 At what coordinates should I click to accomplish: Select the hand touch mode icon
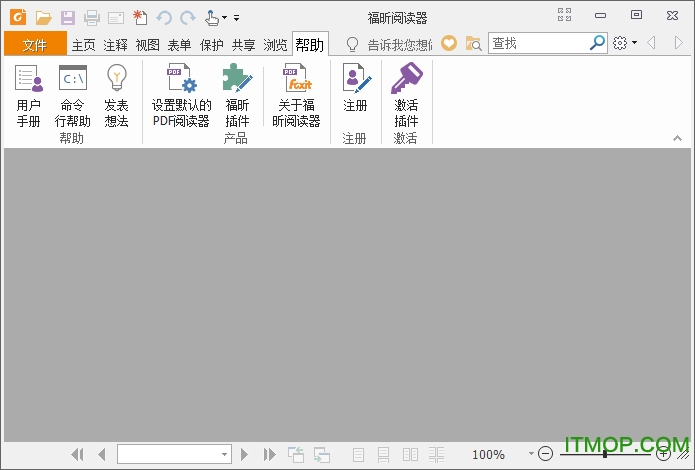point(211,18)
